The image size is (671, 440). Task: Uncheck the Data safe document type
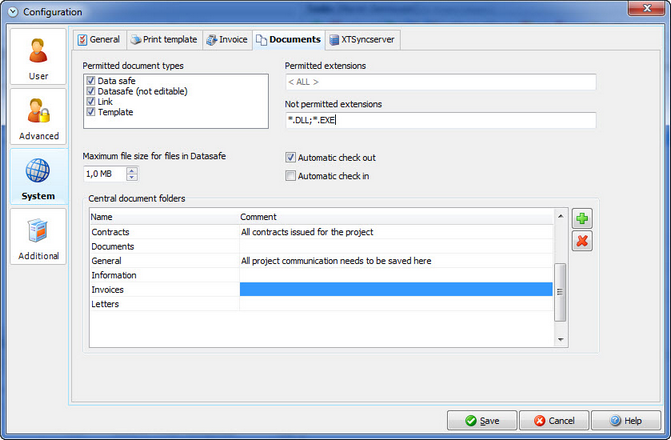coord(91,80)
